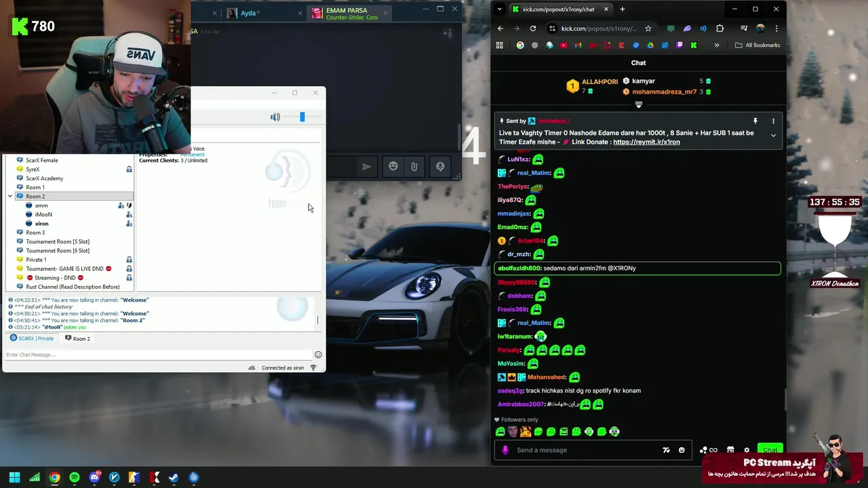Click the pin icon on pinned message

755,121
